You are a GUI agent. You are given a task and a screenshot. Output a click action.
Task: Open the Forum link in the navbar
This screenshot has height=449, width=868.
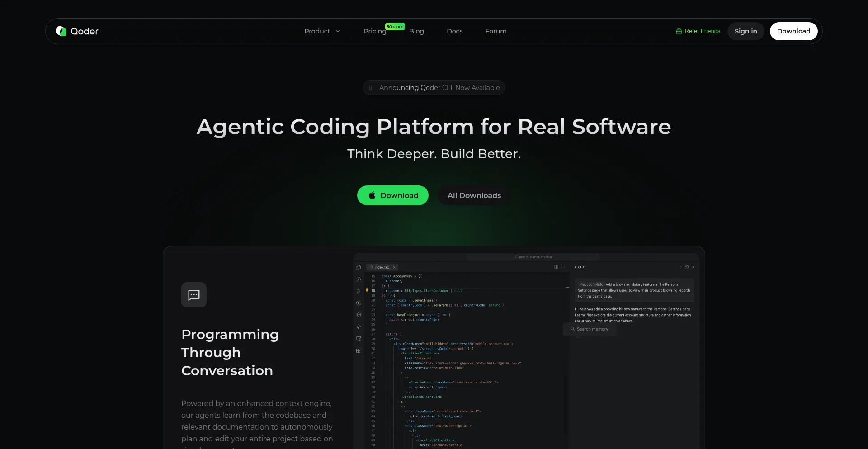click(x=496, y=31)
